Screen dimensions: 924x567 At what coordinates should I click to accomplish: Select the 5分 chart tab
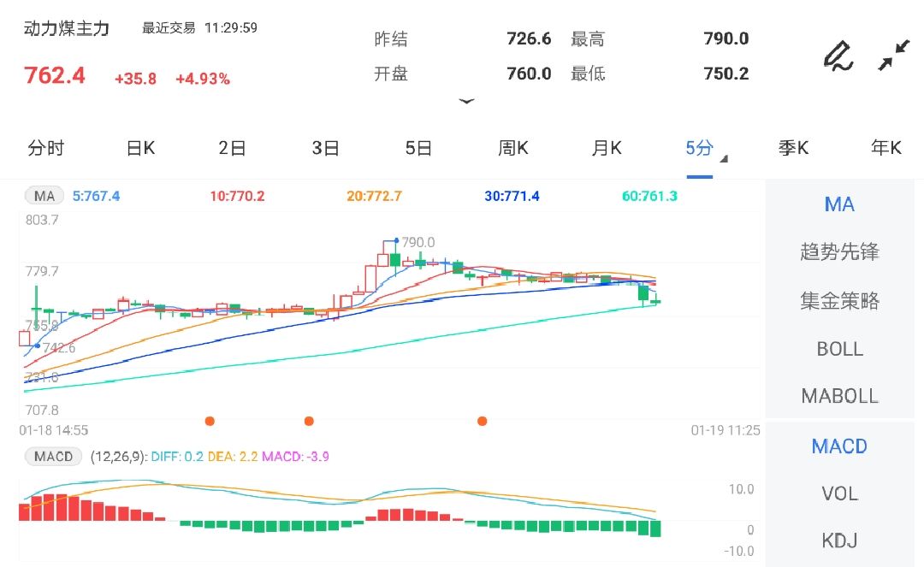(x=699, y=148)
